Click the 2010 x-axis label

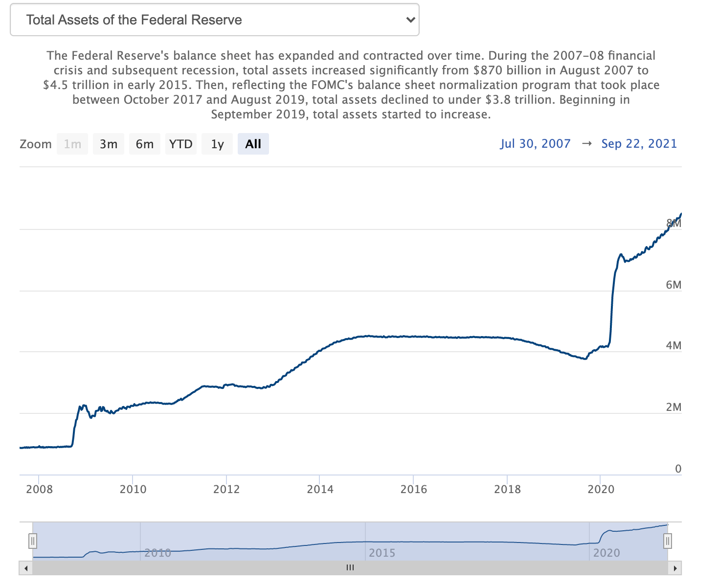pos(133,489)
